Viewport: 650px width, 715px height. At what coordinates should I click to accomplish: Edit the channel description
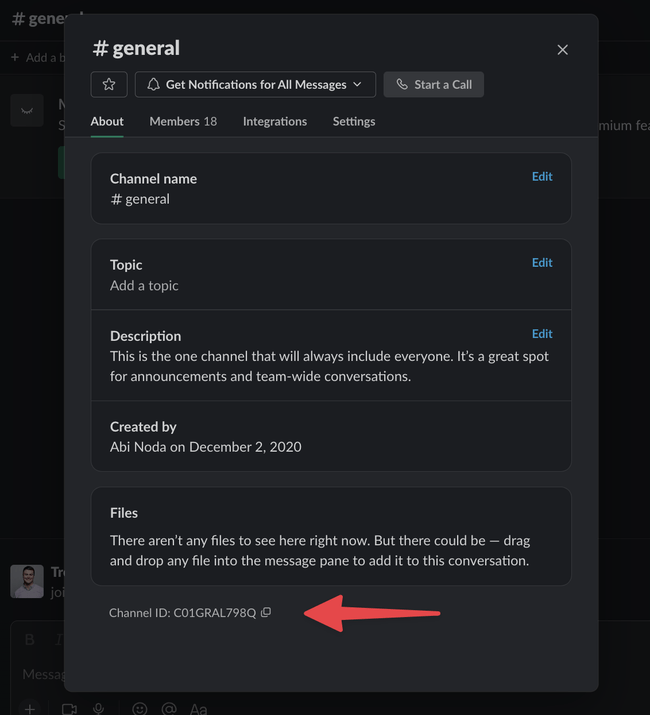coord(542,334)
